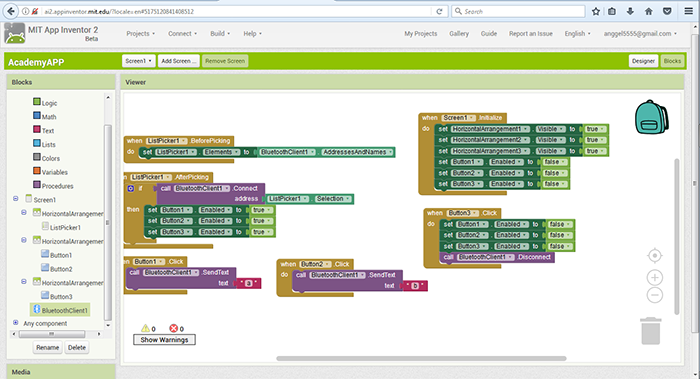Click the yellow warning triangle icon
This screenshot has width=700, height=379.
point(145,329)
